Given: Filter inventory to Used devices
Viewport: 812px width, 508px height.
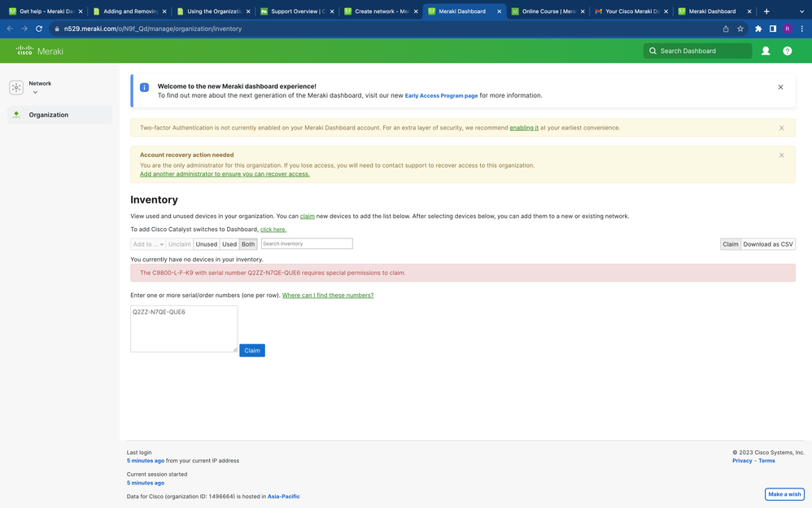Looking at the screenshot, I should click(229, 244).
